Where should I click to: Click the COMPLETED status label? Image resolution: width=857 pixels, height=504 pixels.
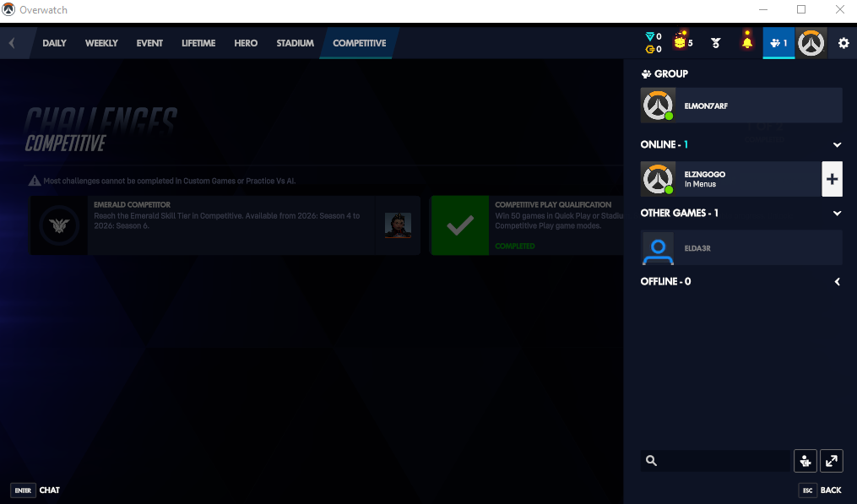[515, 246]
